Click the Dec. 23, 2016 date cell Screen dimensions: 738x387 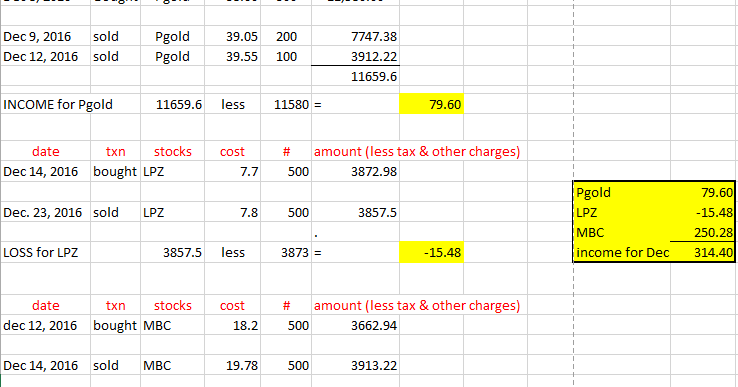[x=46, y=212]
